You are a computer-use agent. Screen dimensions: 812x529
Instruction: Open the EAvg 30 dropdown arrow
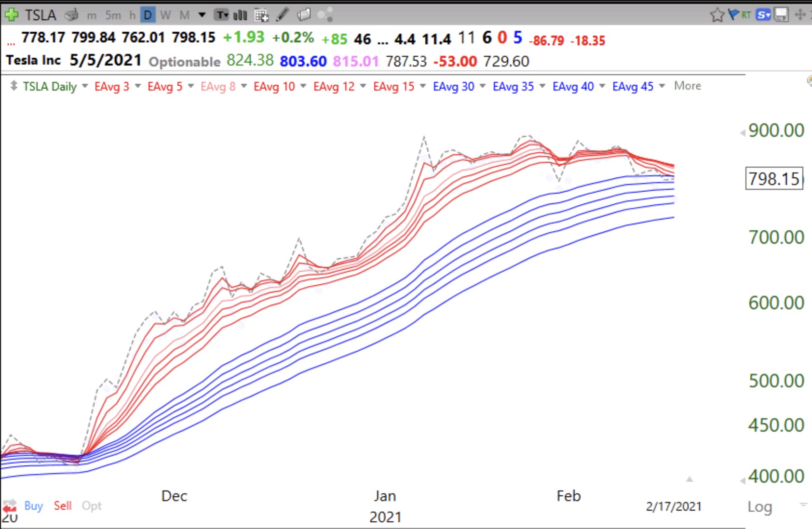pyautogui.click(x=482, y=86)
